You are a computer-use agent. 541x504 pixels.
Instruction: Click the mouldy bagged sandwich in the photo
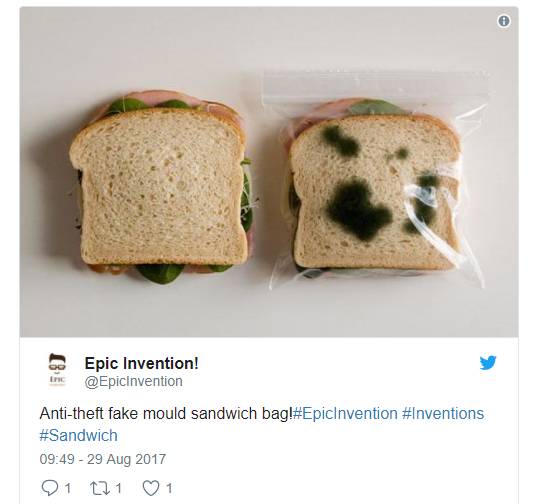[376, 190]
